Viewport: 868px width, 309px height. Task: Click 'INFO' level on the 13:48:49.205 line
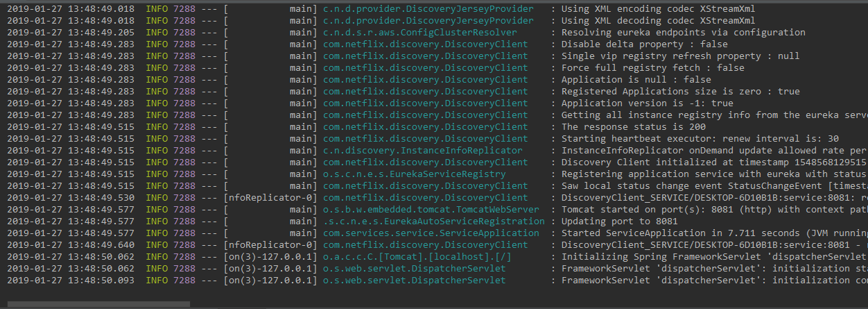point(157,33)
